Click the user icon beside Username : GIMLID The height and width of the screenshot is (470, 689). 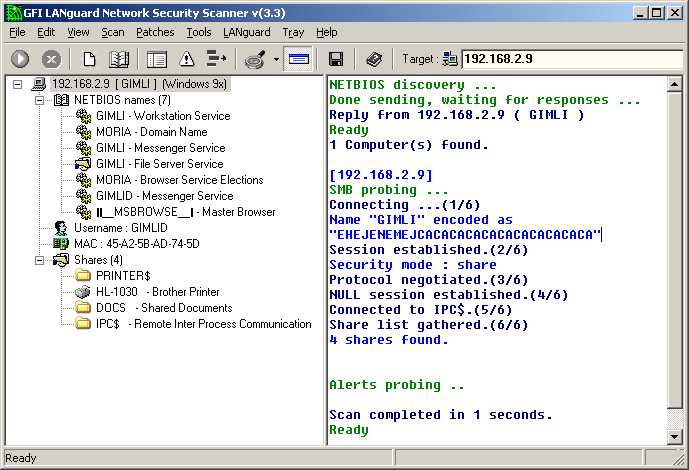click(61, 228)
